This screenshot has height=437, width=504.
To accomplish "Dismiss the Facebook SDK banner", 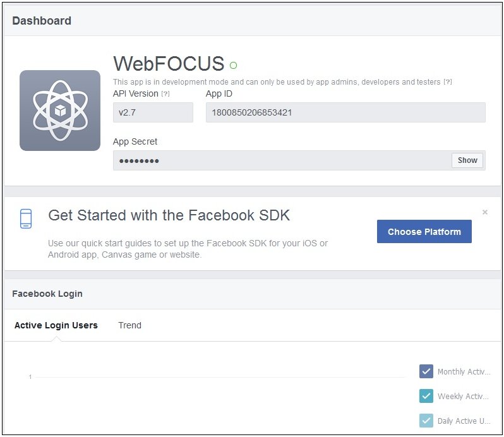I will 484,212.
